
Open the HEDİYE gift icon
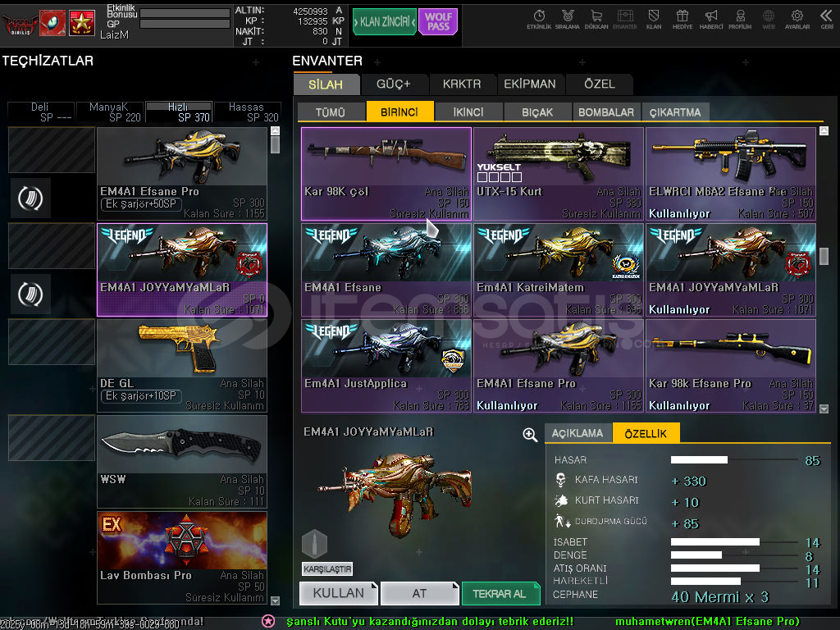click(682, 20)
